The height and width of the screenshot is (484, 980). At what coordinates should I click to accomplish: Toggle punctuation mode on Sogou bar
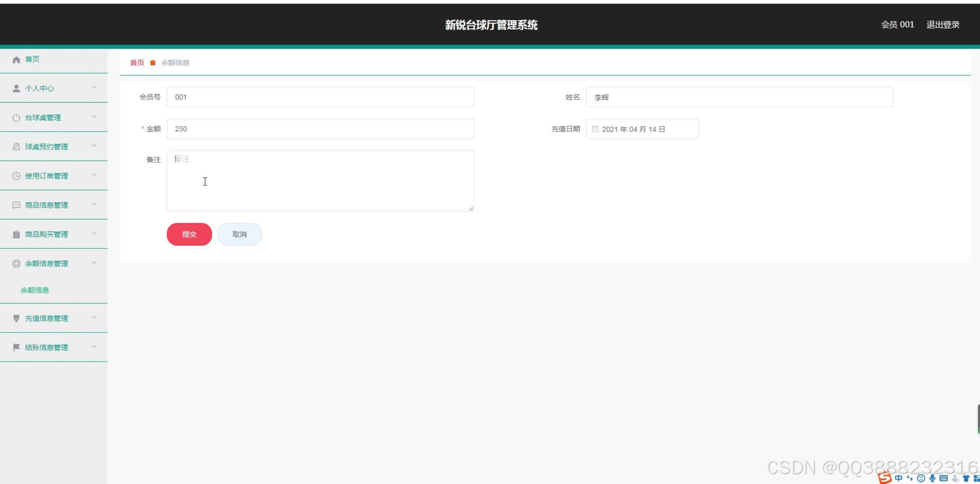910,478
